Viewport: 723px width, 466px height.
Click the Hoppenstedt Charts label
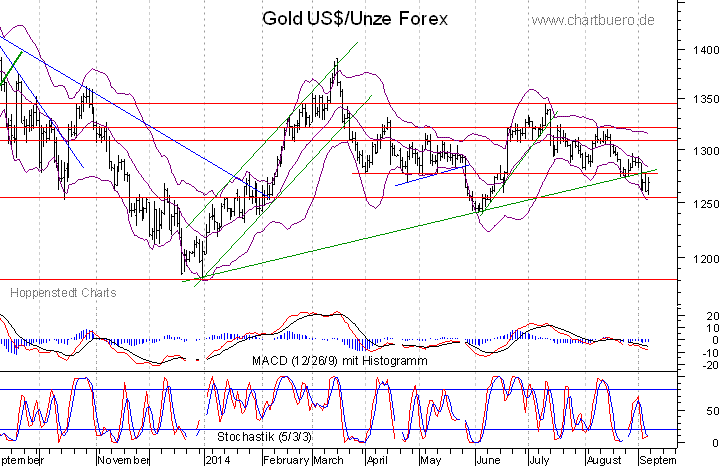[x=63, y=293]
